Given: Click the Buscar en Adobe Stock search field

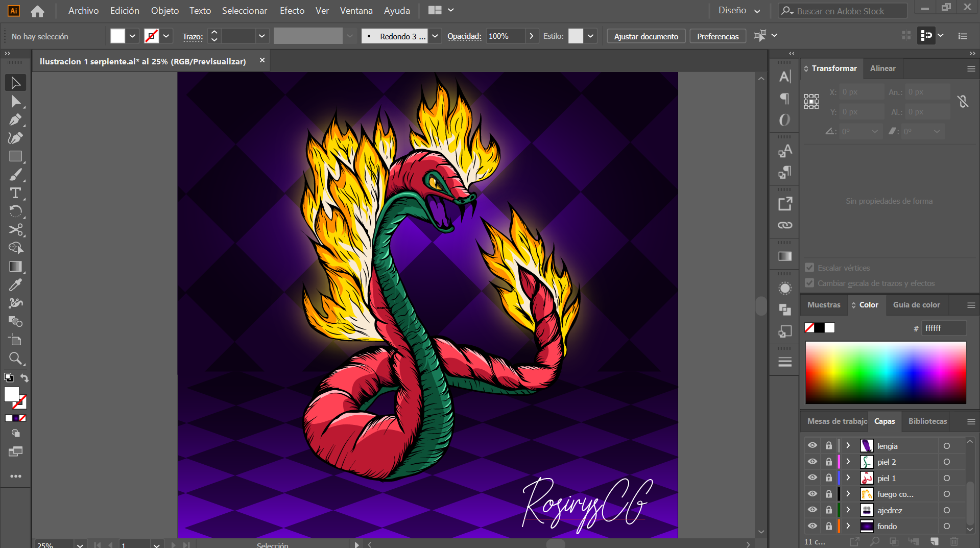Looking at the screenshot, I should (843, 11).
